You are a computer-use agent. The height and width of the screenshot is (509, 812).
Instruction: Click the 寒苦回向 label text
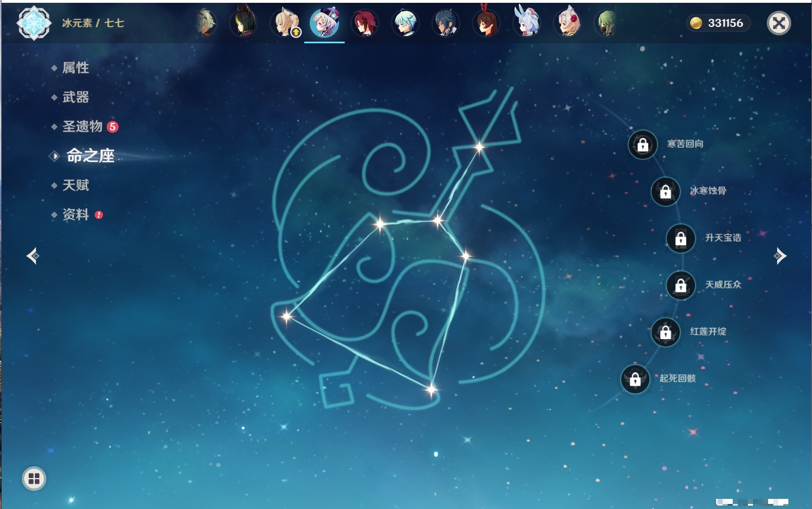coord(685,144)
